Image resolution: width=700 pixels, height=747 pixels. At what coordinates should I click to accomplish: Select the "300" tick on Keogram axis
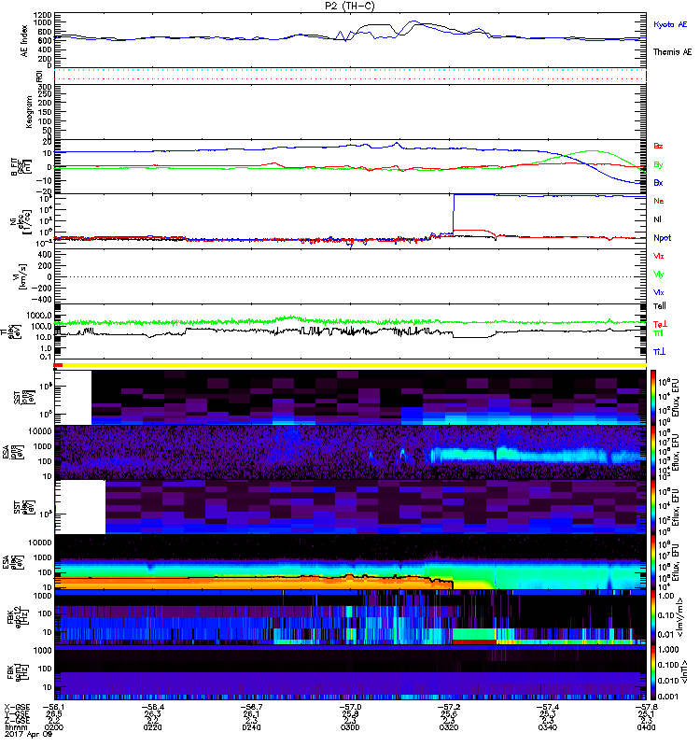45,87
